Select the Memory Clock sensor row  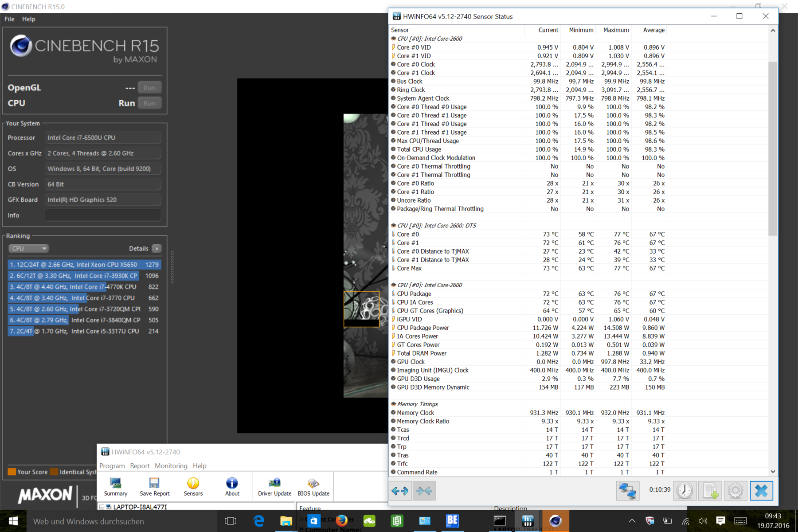click(x=528, y=413)
